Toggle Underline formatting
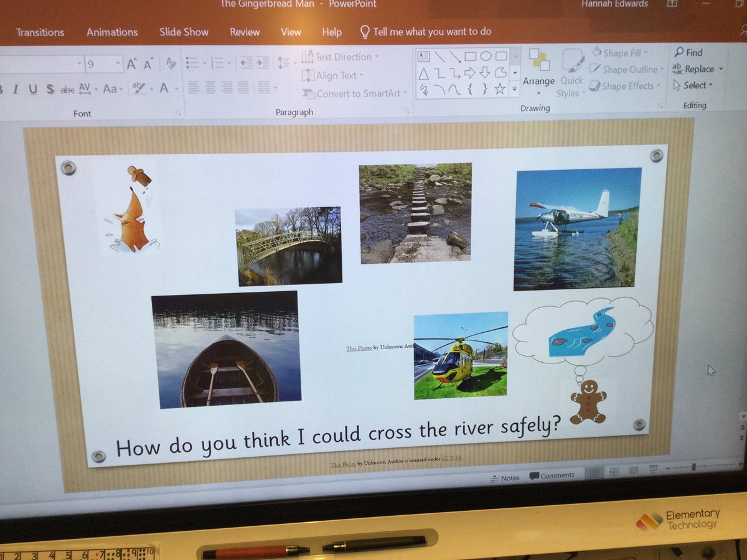Viewport: 747px width, 560px height. (32, 90)
